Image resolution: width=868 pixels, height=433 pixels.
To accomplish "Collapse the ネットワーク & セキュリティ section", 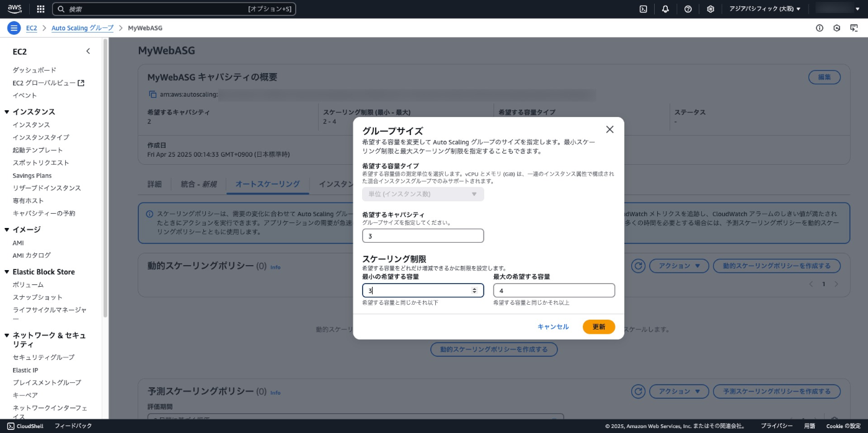I will 7,336.
